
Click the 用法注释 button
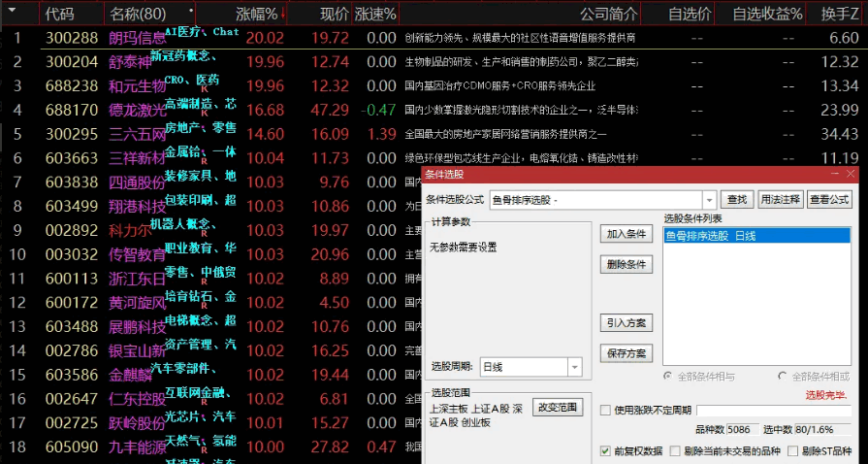pyautogui.click(x=780, y=200)
